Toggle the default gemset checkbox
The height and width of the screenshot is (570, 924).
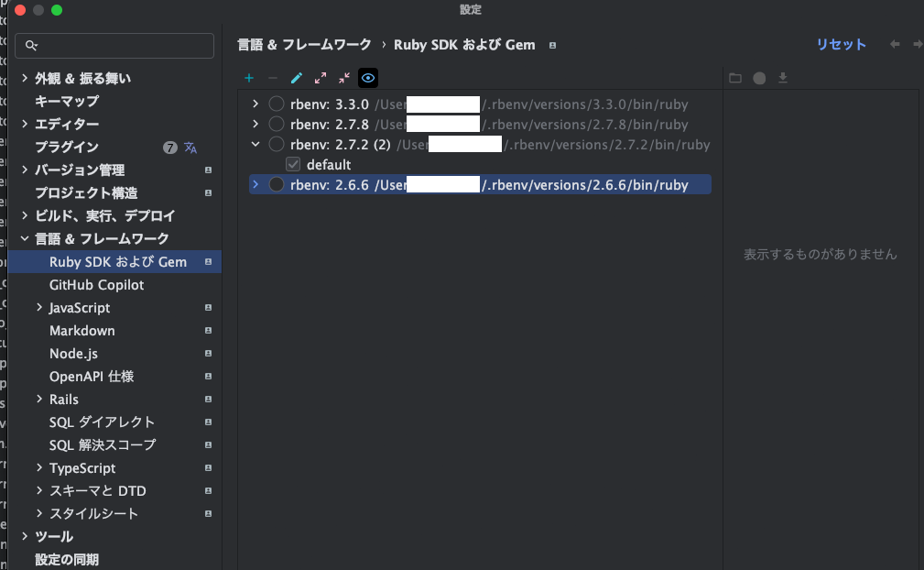tap(293, 164)
